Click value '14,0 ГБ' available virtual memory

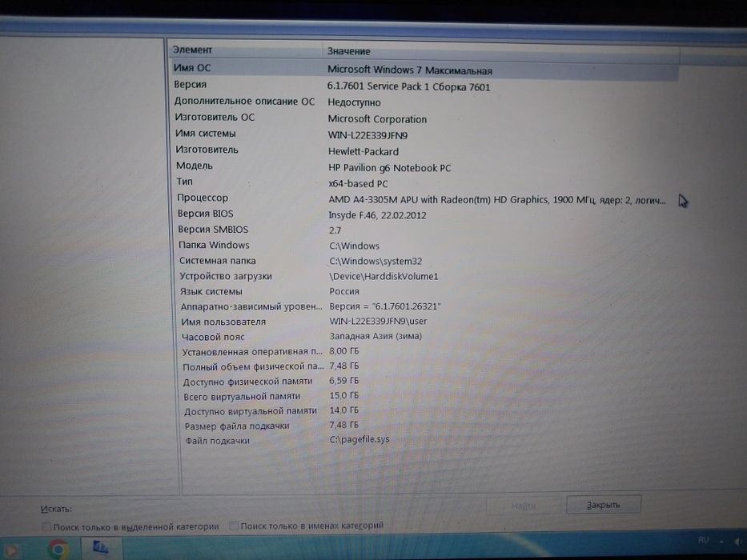tap(344, 410)
